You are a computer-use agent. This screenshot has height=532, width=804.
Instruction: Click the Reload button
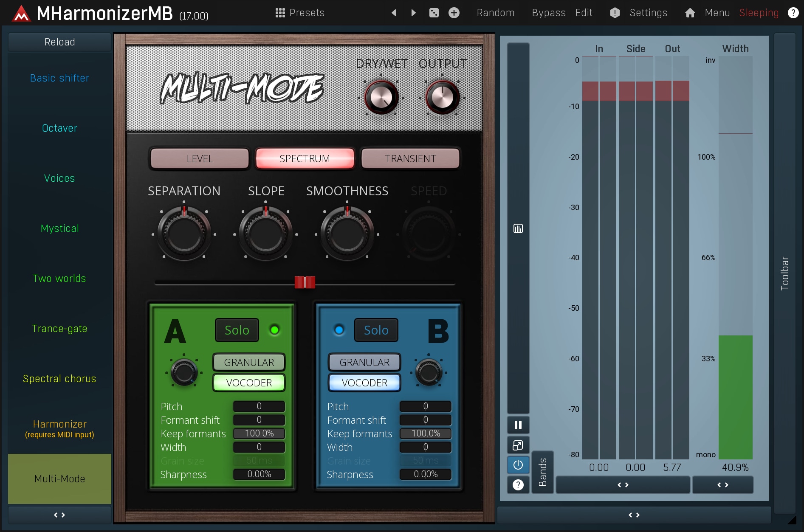59,42
